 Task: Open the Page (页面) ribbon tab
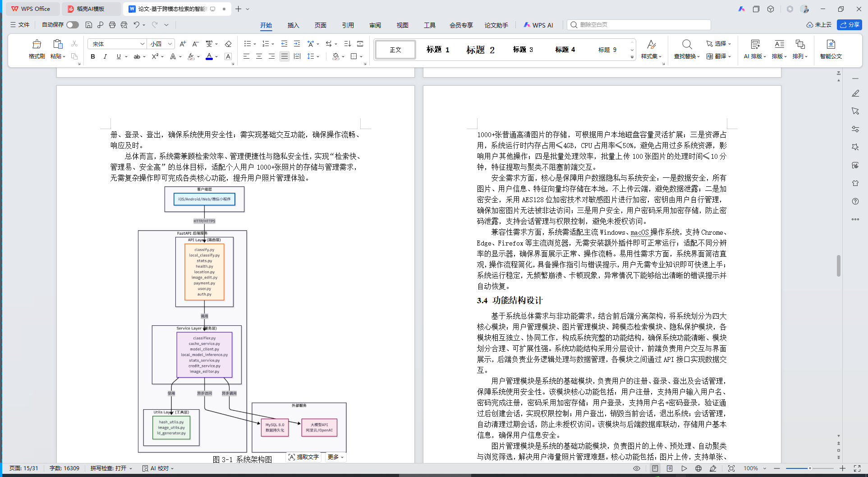pos(321,25)
